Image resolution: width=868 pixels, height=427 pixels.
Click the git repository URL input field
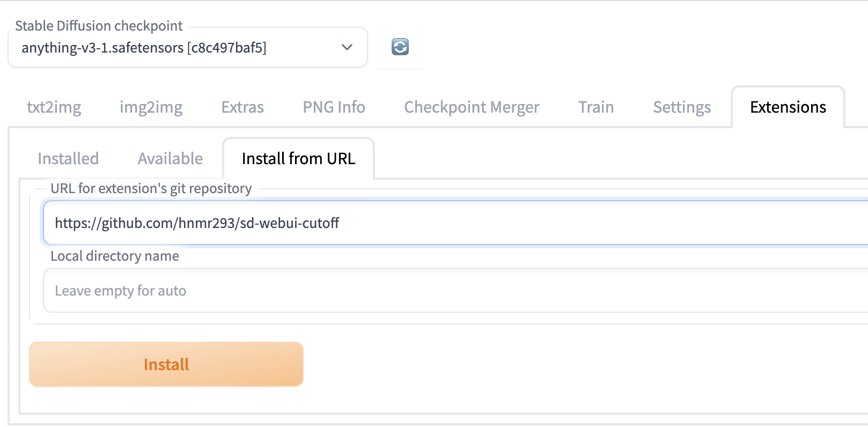click(x=456, y=223)
